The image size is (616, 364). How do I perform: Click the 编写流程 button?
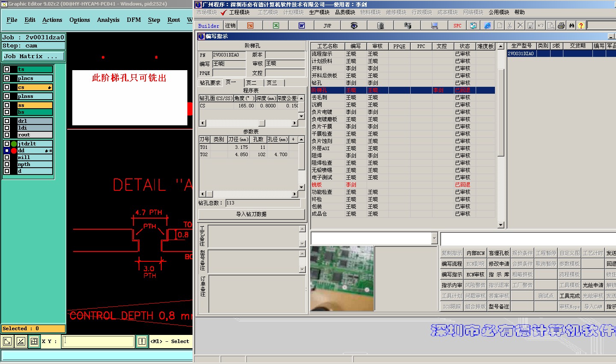452,264
